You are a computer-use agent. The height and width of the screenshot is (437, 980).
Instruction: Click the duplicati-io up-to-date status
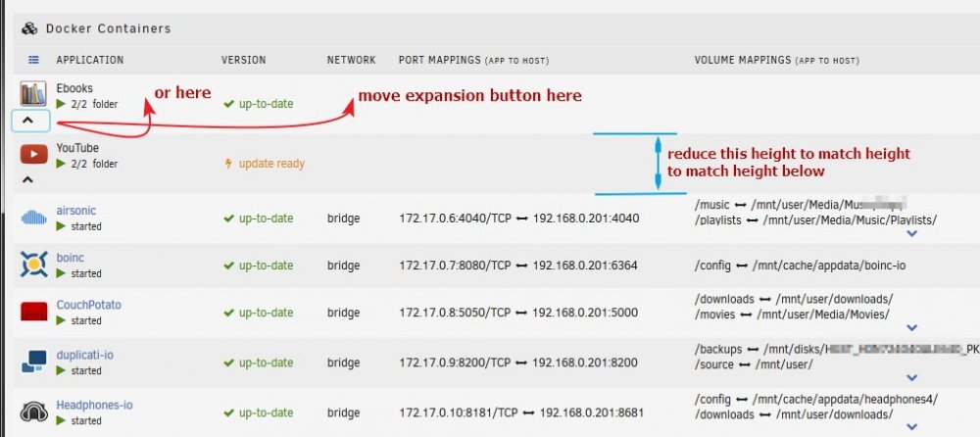pyautogui.click(x=258, y=362)
